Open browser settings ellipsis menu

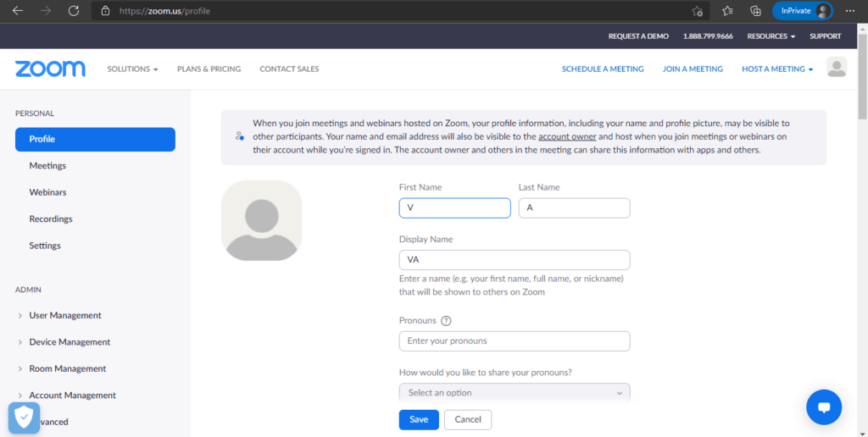coord(850,10)
